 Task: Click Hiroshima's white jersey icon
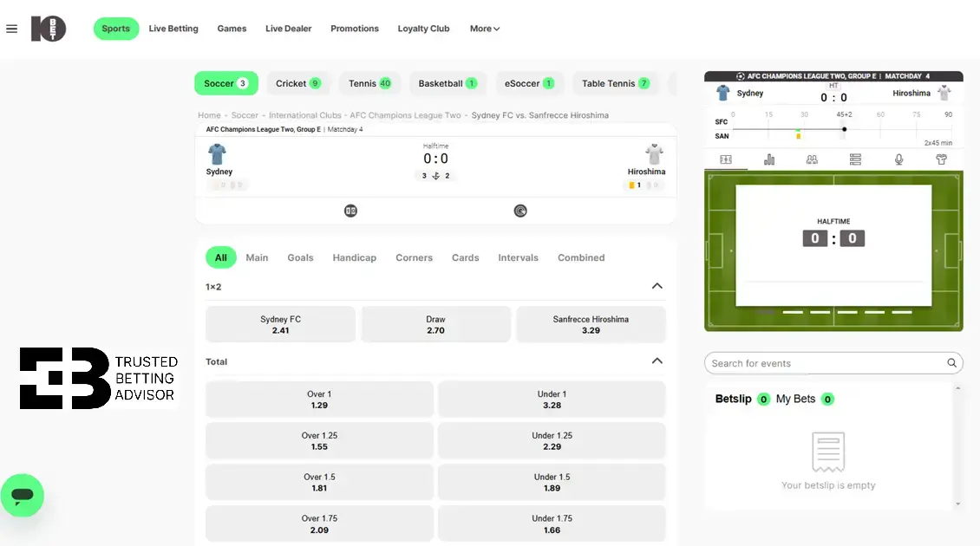tap(655, 154)
